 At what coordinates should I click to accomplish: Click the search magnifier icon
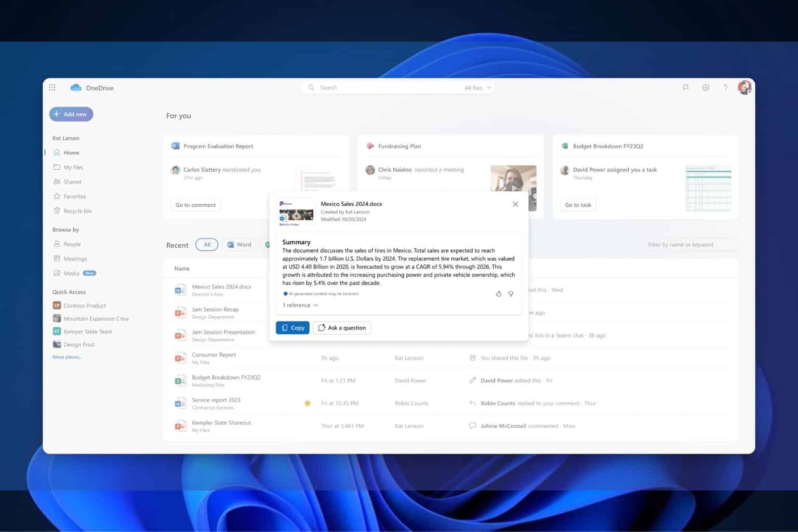[311, 87]
